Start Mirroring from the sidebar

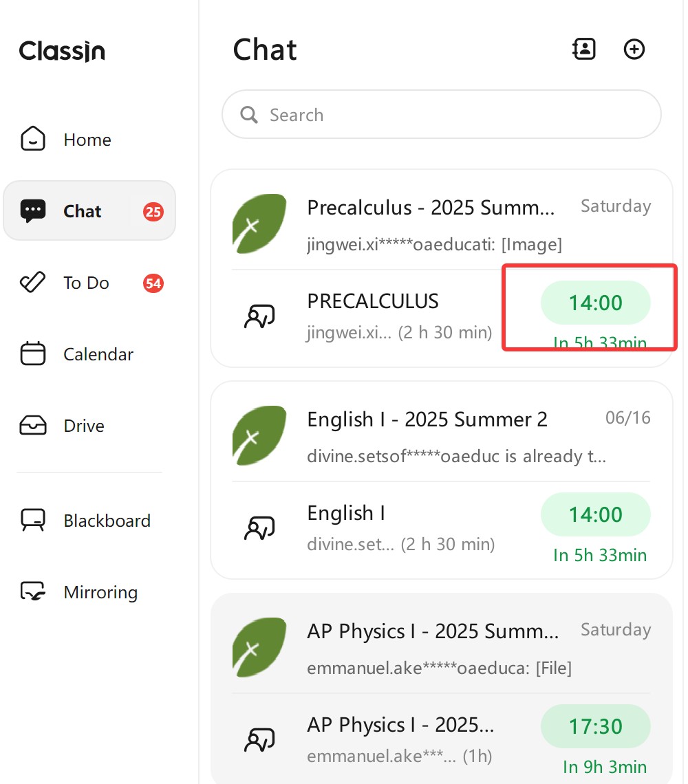pos(100,592)
